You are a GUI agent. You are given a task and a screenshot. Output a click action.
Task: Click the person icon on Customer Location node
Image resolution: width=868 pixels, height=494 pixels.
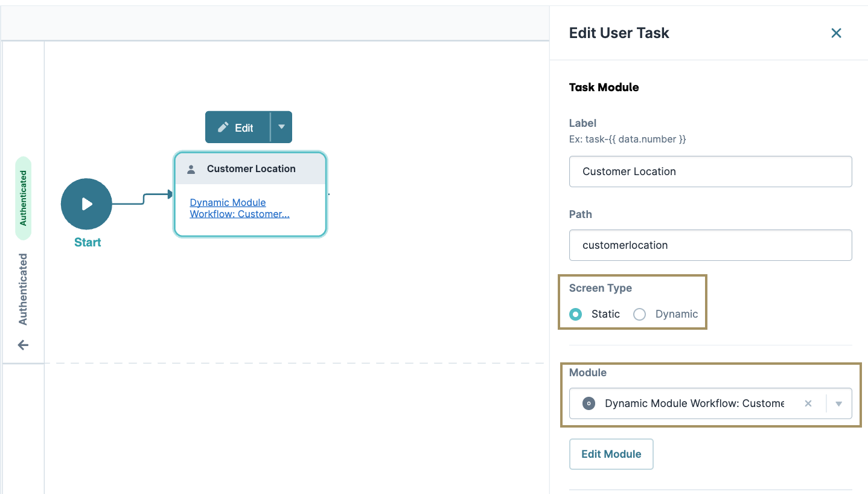click(191, 168)
